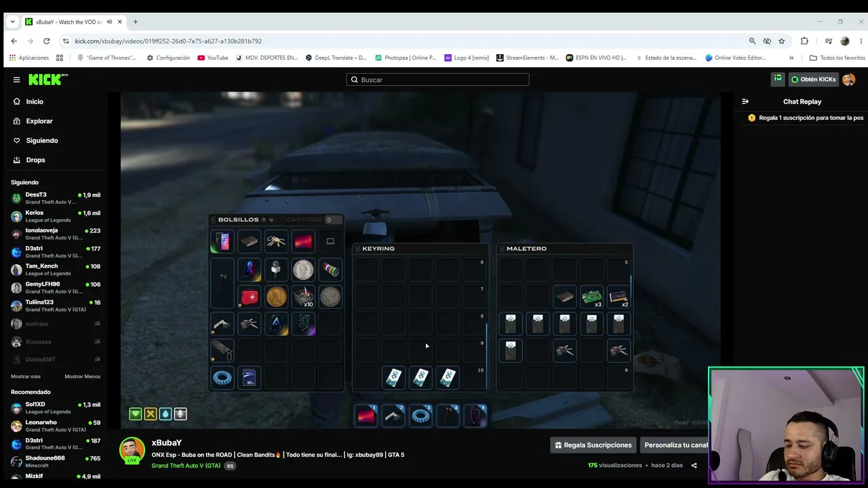The width and height of the screenshot is (868, 488).
Task: Select the first aid kit in Bolsillos
Action: [250, 297]
